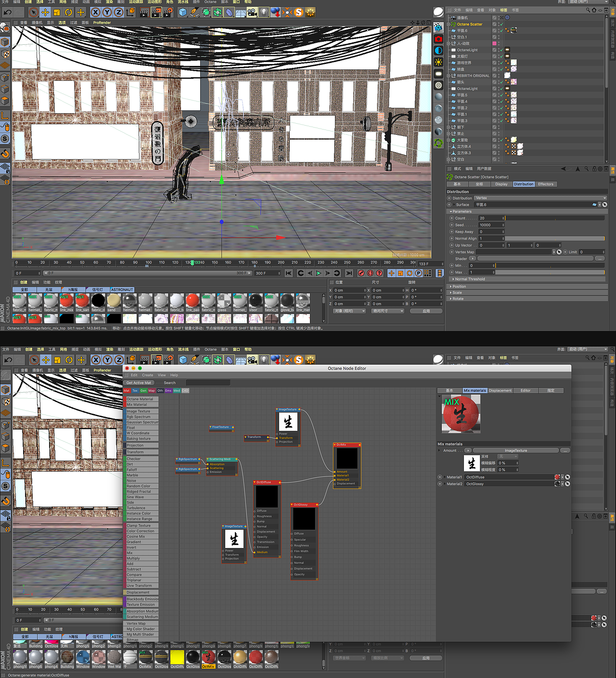Click the picker arrow icon on Material2 row

(x=567, y=484)
